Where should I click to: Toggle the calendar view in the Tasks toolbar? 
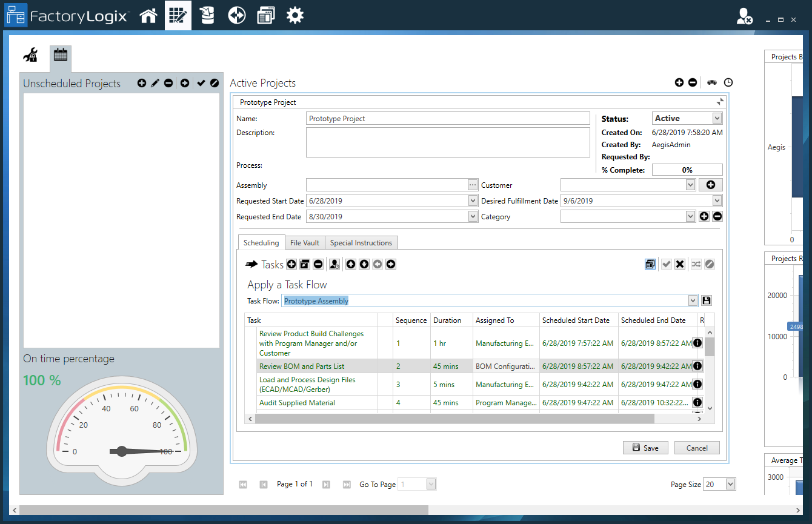650,264
